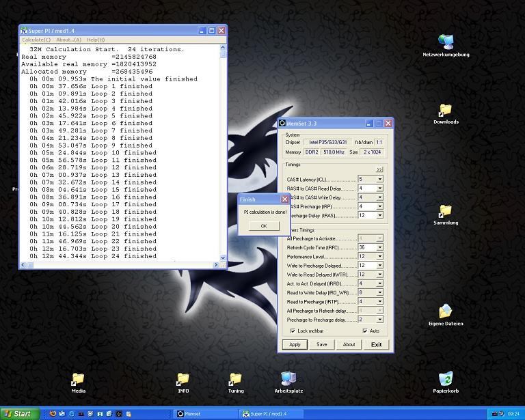Click the dark fan icon in quick launch

point(119,414)
